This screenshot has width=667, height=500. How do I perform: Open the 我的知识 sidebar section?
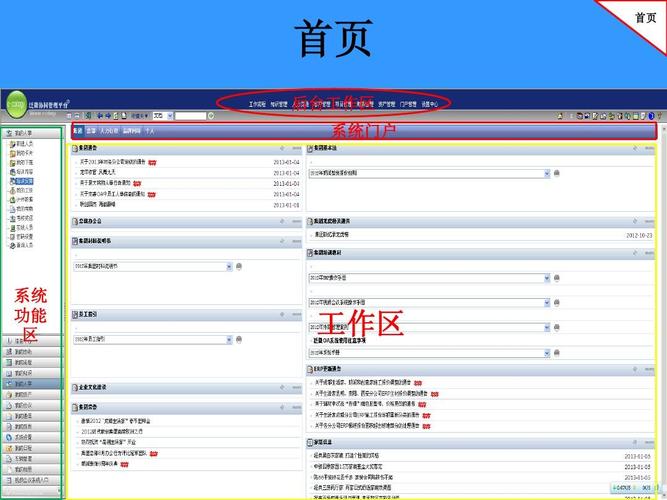click(31, 373)
